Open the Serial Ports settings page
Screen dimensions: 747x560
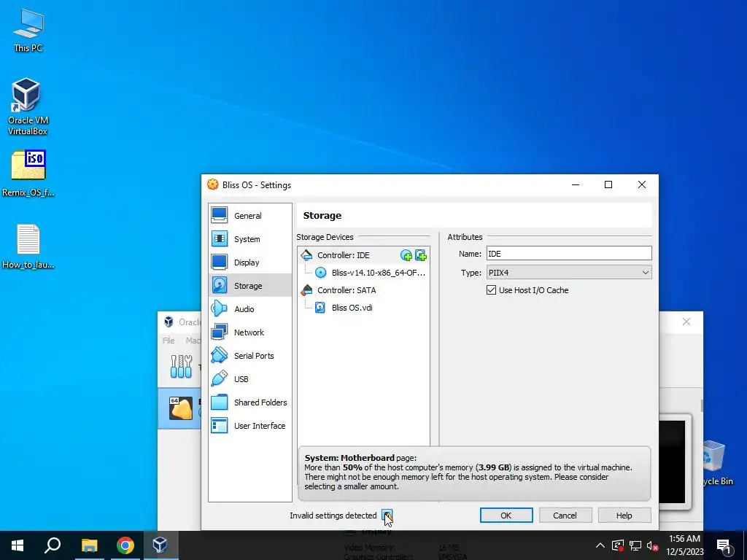click(x=249, y=356)
